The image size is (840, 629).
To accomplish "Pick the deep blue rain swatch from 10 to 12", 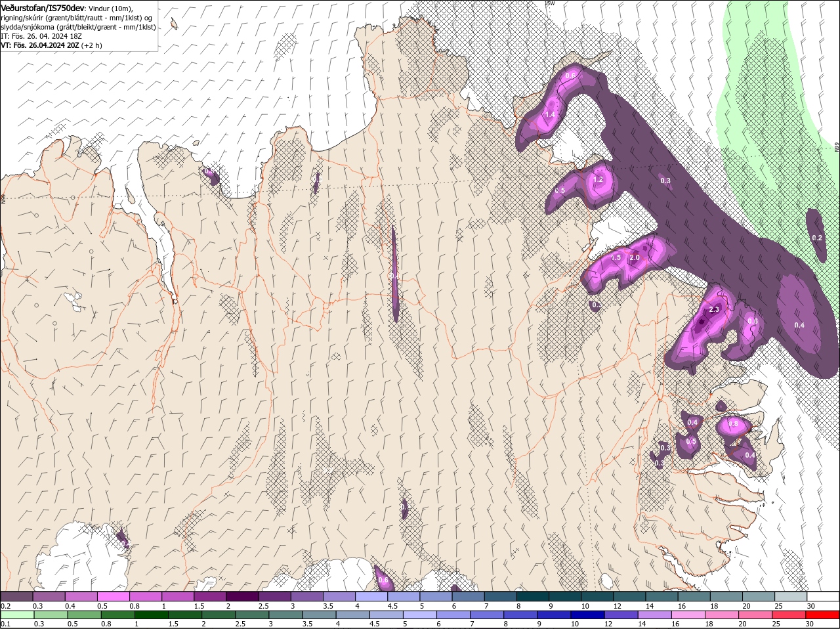I will 588,615.
